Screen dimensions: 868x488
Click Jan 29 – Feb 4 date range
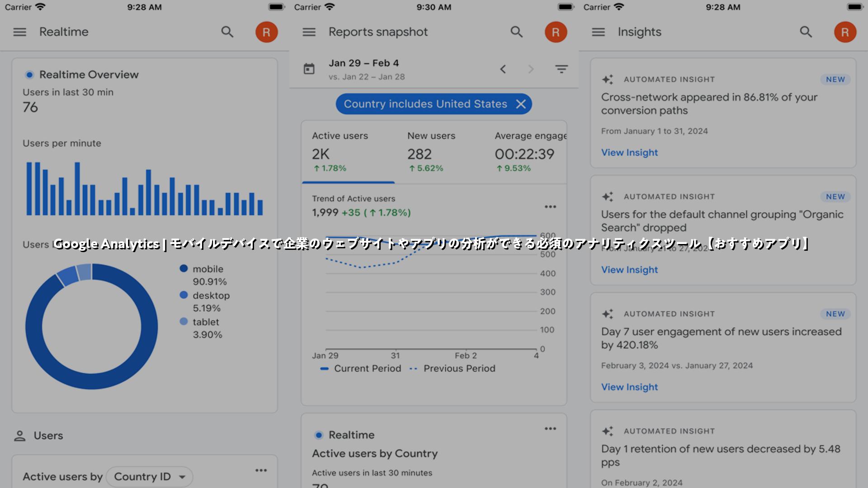pyautogui.click(x=363, y=63)
